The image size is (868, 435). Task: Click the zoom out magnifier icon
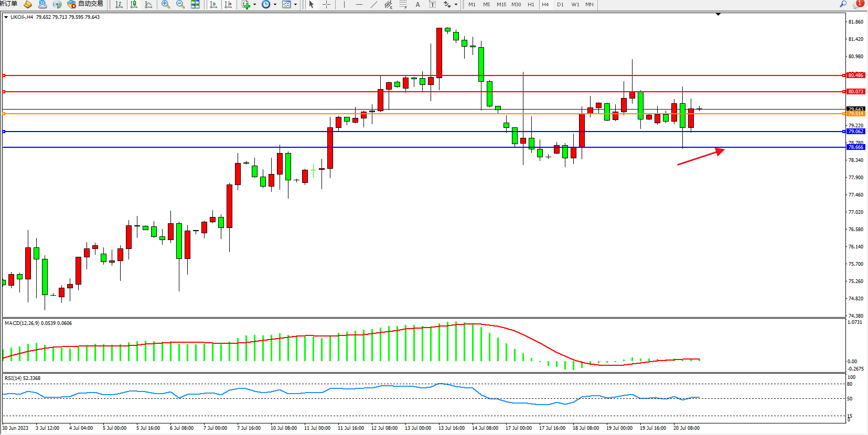pyautogui.click(x=180, y=4)
